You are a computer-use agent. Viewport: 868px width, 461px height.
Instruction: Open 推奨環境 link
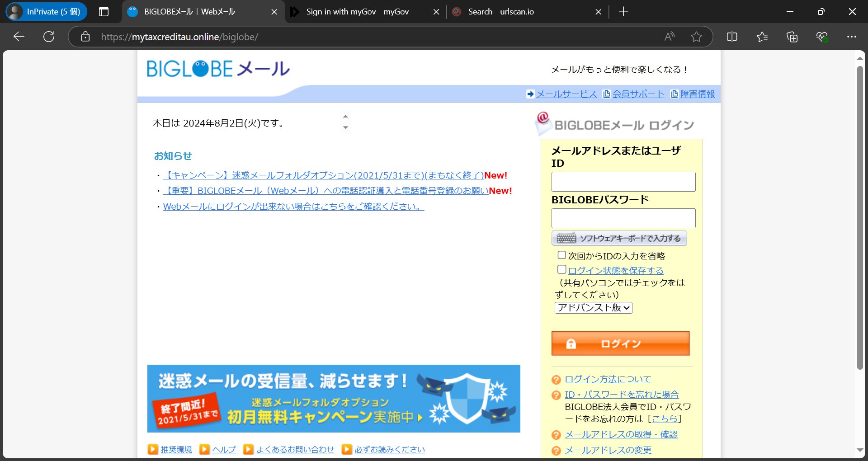click(176, 450)
